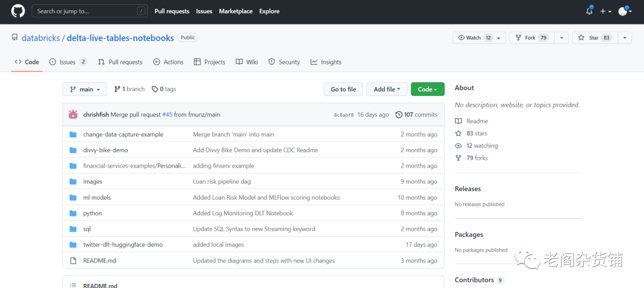Open the green Code dropdown
The width and height of the screenshot is (644, 288).
coord(428,89)
